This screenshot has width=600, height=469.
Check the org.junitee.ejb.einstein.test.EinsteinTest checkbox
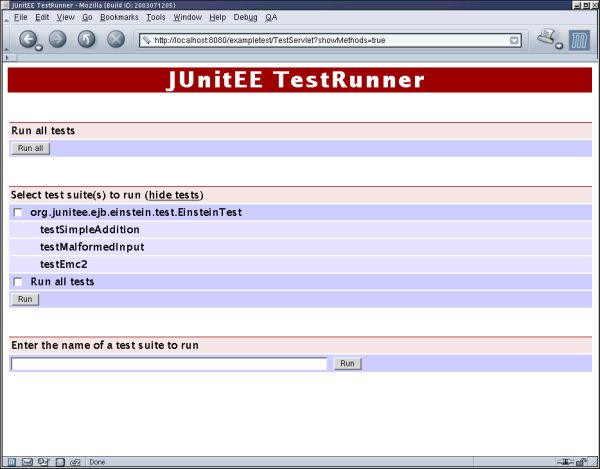(18, 212)
